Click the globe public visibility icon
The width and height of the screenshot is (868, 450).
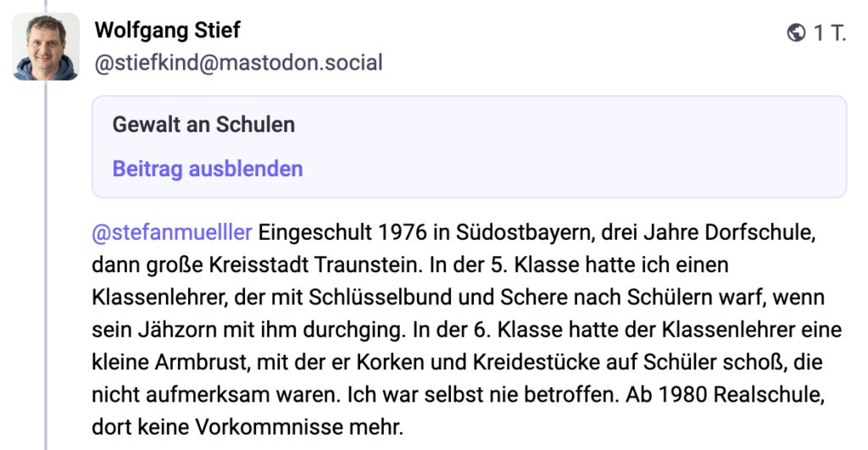click(796, 33)
